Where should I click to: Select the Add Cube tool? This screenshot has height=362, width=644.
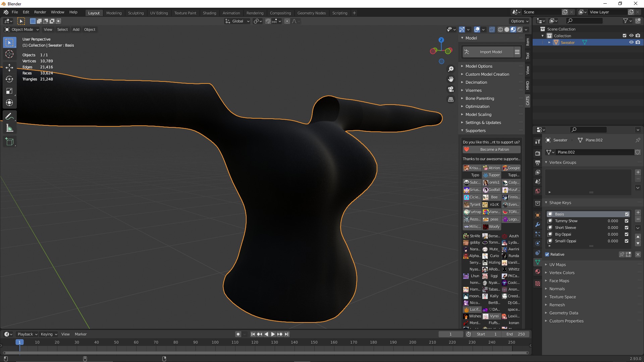[x=9, y=142]
